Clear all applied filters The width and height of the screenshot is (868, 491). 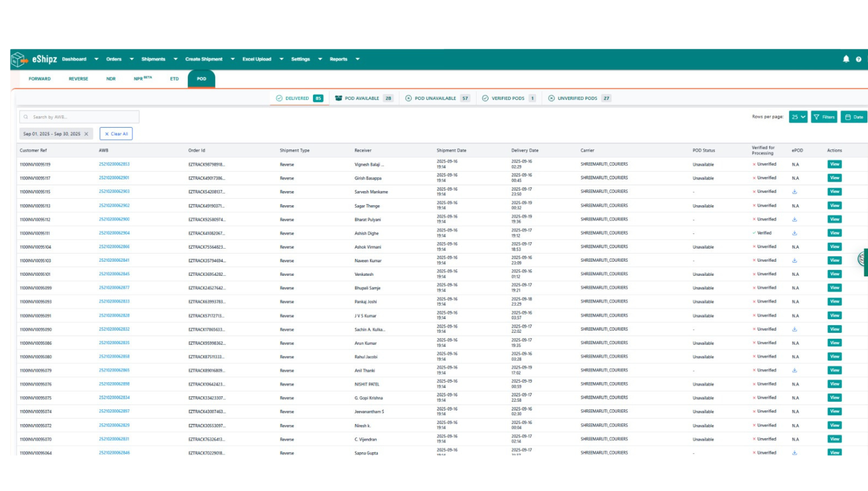(116, 134)
